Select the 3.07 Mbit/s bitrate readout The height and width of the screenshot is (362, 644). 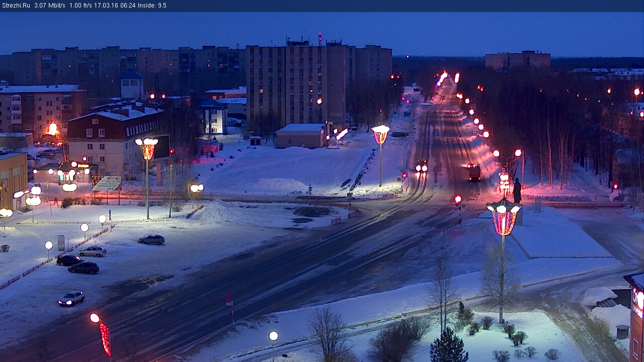click(x=50, y=6)
